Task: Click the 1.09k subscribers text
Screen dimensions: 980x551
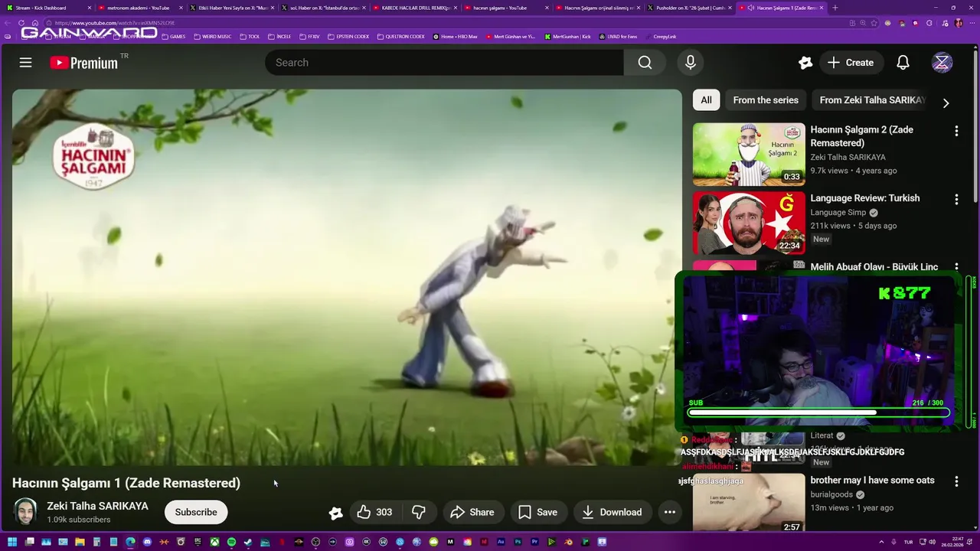Action: click(x=79, y=520)
